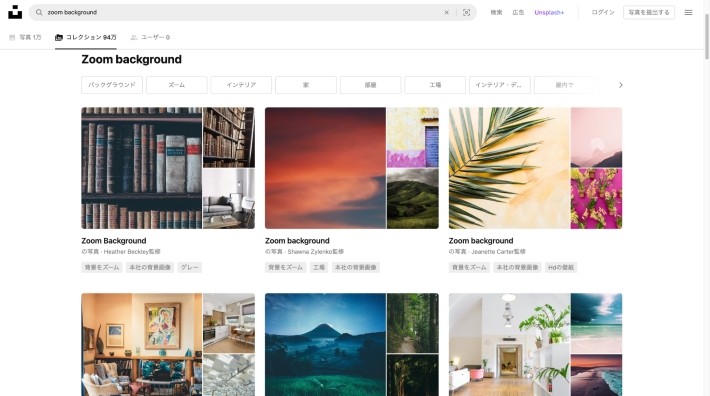Open the yellow wall purple door thumbnail

[413, 137]
